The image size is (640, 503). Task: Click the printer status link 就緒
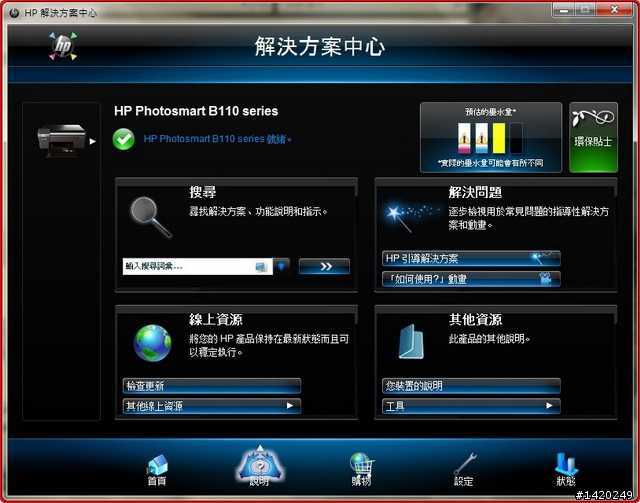218,139
